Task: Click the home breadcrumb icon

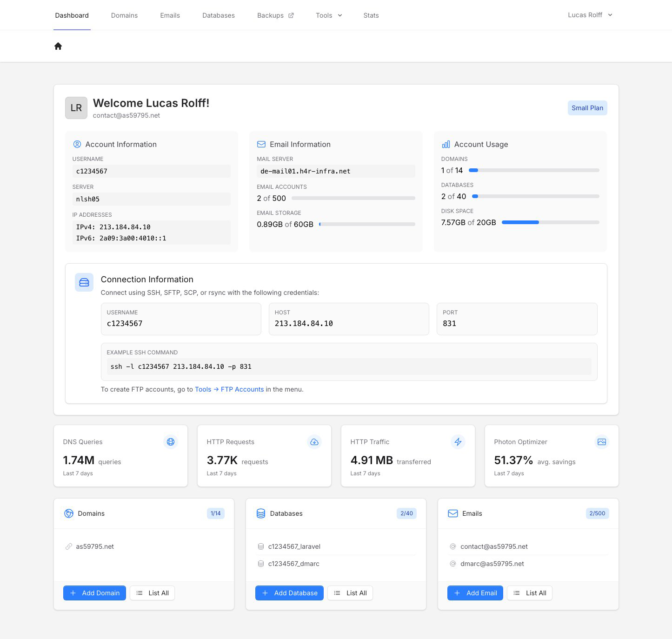Action: [58, 46]
